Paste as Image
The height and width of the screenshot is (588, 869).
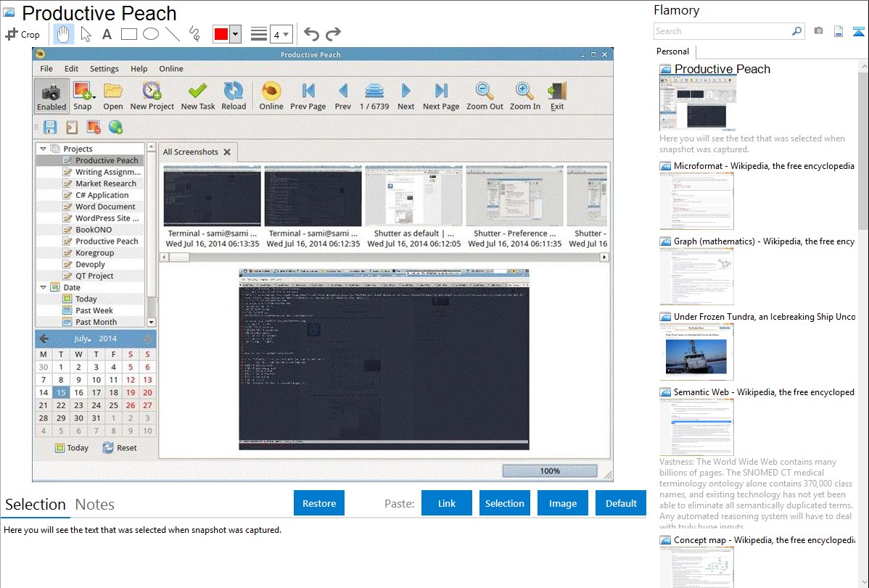[x=562, y=503]
